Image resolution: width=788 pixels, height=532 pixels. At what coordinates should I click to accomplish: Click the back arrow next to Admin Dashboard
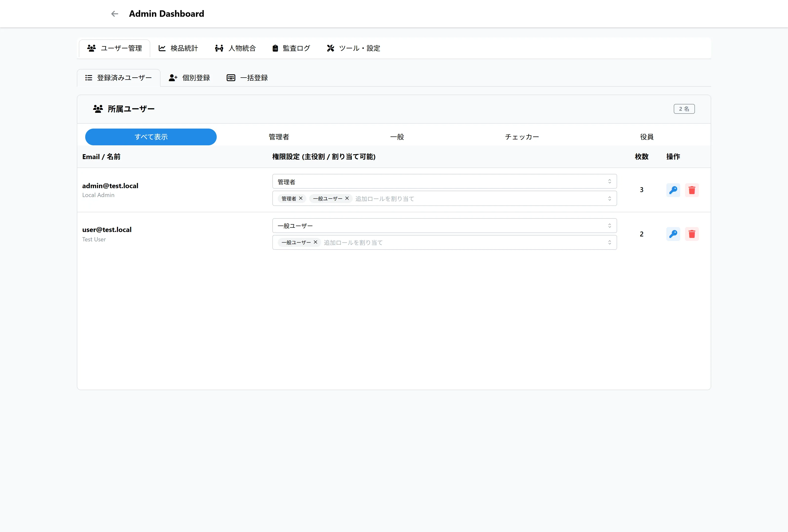(114, 14)
